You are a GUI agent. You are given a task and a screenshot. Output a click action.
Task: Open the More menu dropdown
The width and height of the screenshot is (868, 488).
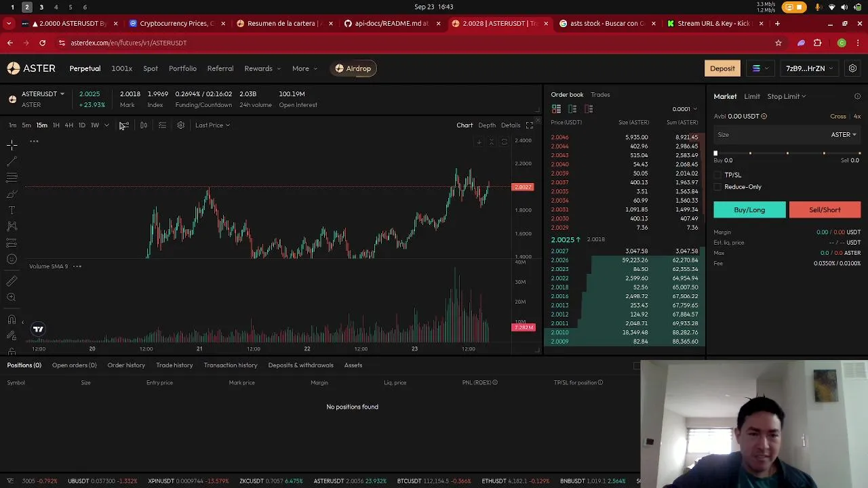point(304,68)
